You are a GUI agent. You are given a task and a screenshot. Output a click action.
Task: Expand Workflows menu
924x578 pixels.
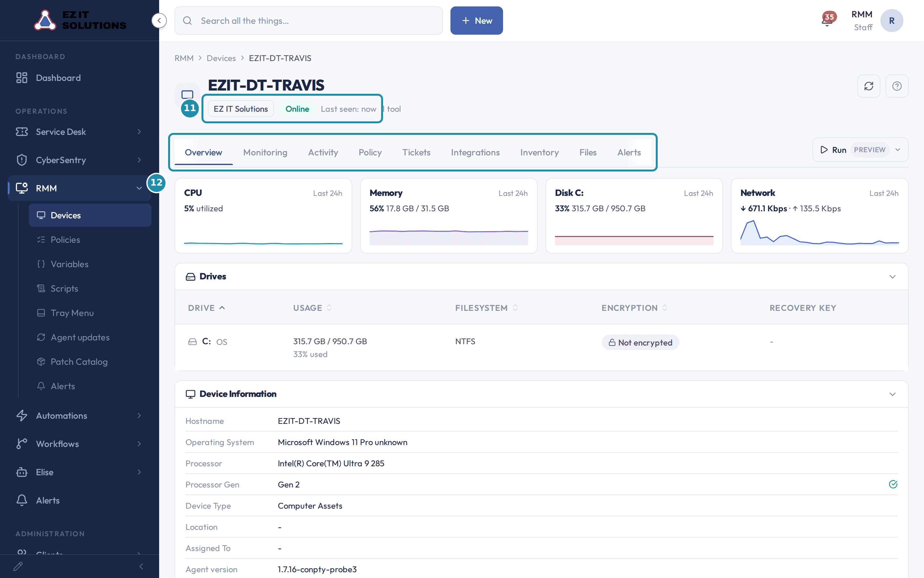point(80,444)
